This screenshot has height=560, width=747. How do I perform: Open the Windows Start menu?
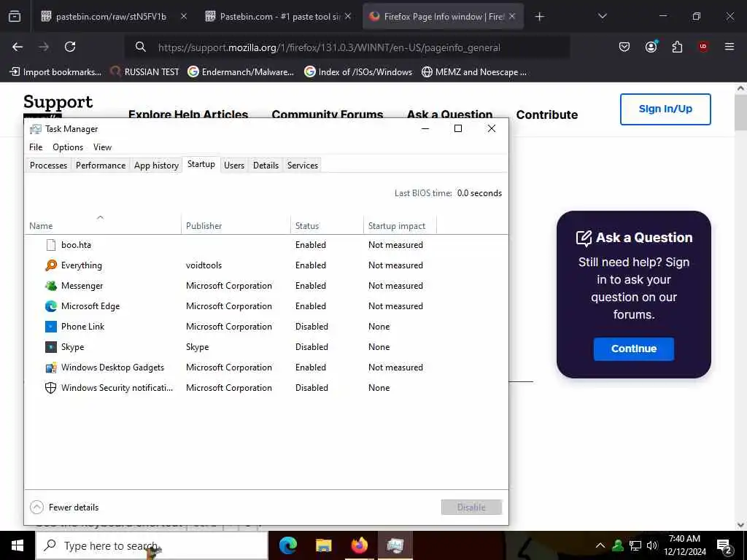pos(18,545)
